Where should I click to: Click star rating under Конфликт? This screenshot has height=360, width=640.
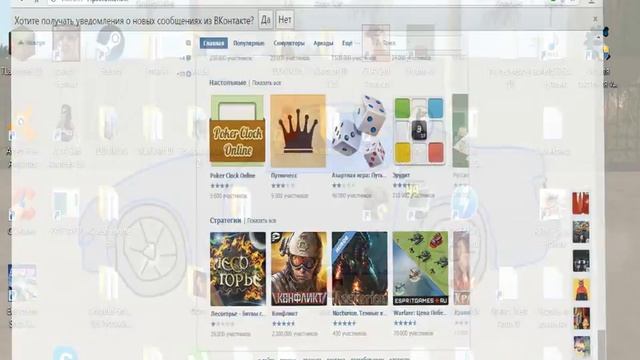click(x=284, y=324)
